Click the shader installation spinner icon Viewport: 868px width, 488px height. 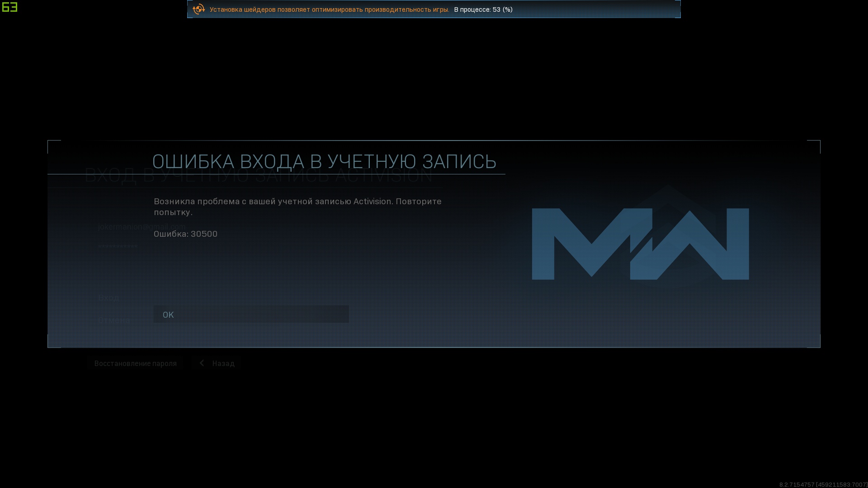click(x=198, y=9)
